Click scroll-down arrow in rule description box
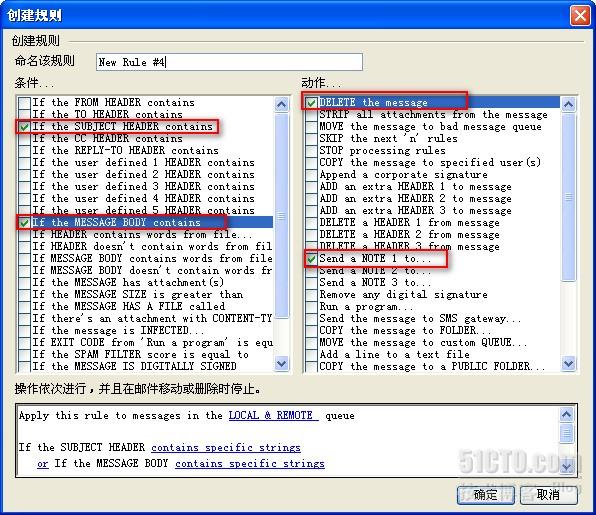This screenshot has width=596, height=515. click(566, 466)
